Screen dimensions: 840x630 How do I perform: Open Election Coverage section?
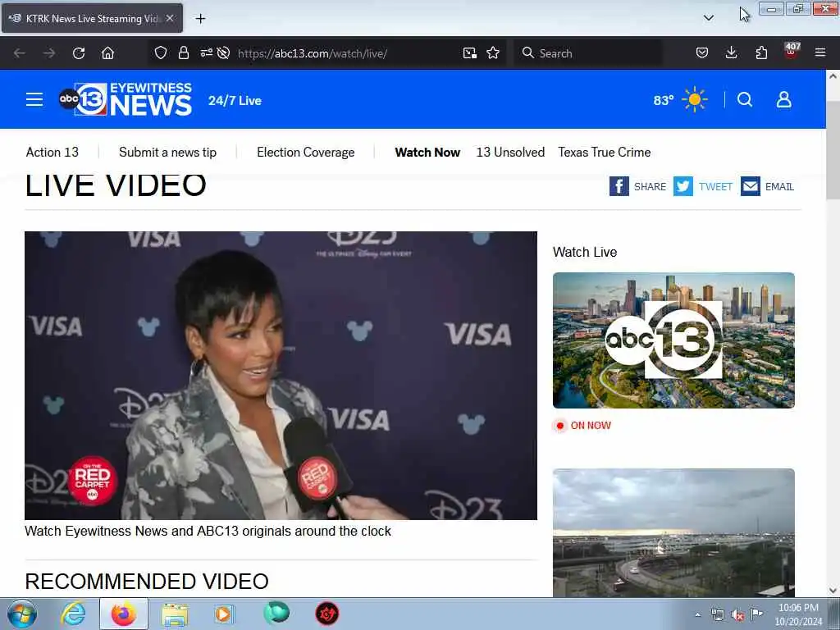[x=305, y=153]
